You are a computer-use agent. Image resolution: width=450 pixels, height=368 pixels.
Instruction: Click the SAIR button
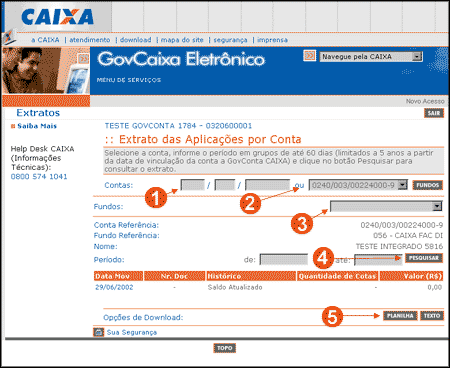click(x=434, y=113)
